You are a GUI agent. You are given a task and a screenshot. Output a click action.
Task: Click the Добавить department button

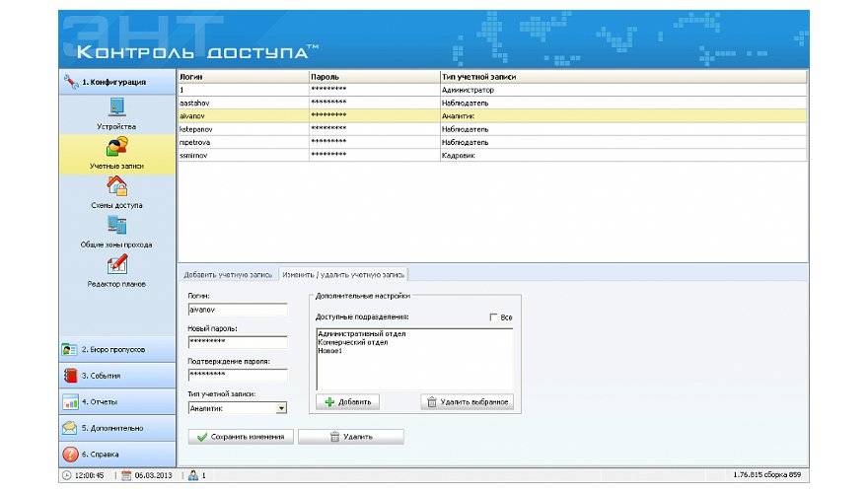(x=347, y=402)
